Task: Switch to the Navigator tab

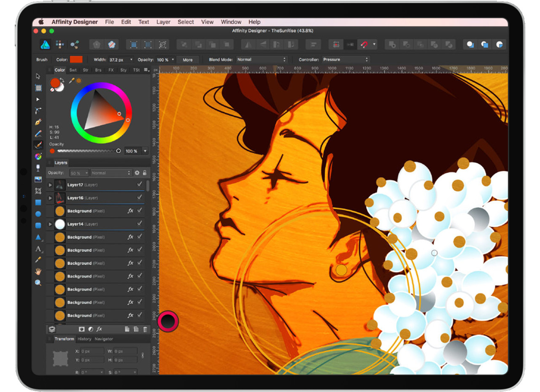Action: [x=104, y=339]
